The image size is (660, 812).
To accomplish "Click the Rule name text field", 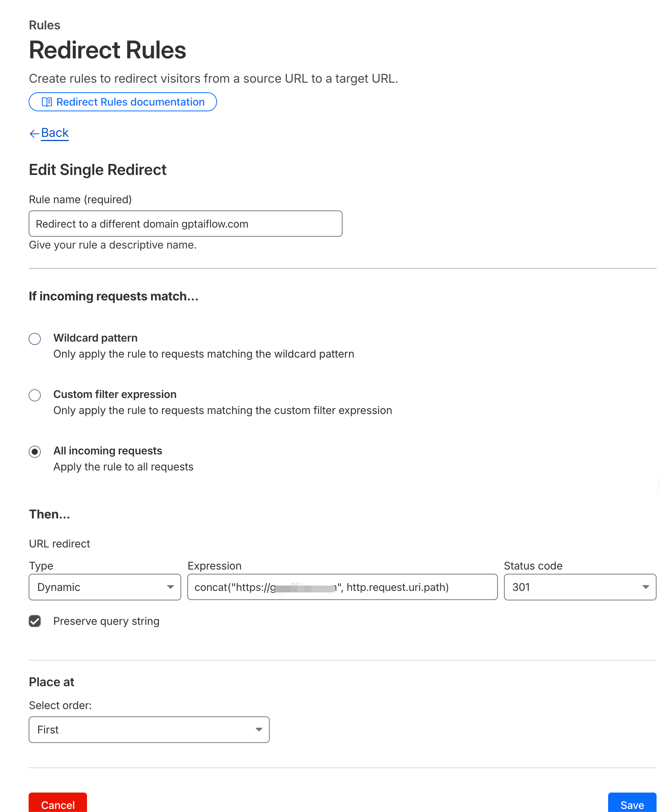I will [185, 224].
